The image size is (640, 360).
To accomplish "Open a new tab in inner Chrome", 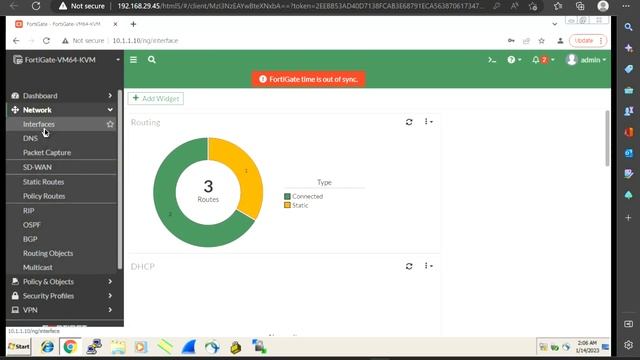I will (133, 24).
